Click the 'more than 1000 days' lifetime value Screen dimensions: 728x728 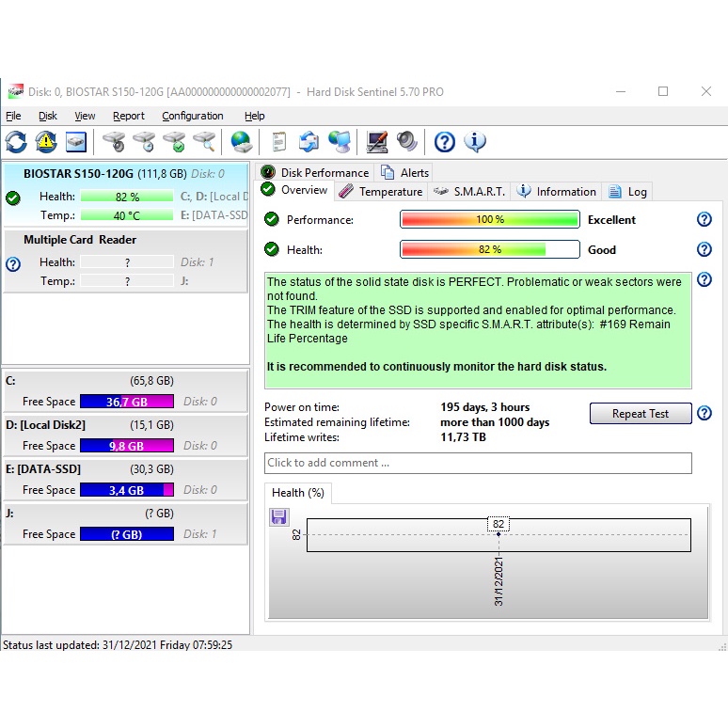(495, 422)
